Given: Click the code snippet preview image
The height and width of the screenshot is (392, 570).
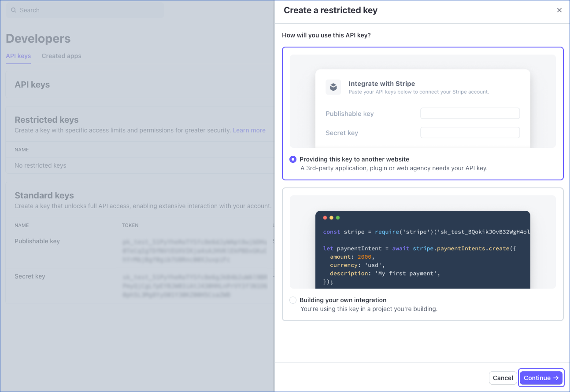Looking at the screenshot, I should click(422, 249).
